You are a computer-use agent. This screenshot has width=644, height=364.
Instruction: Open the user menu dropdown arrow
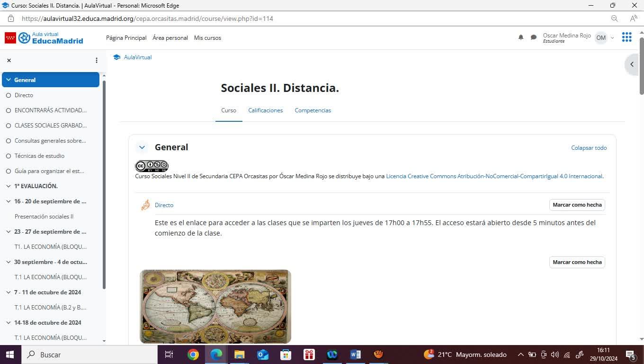point(612,38)
